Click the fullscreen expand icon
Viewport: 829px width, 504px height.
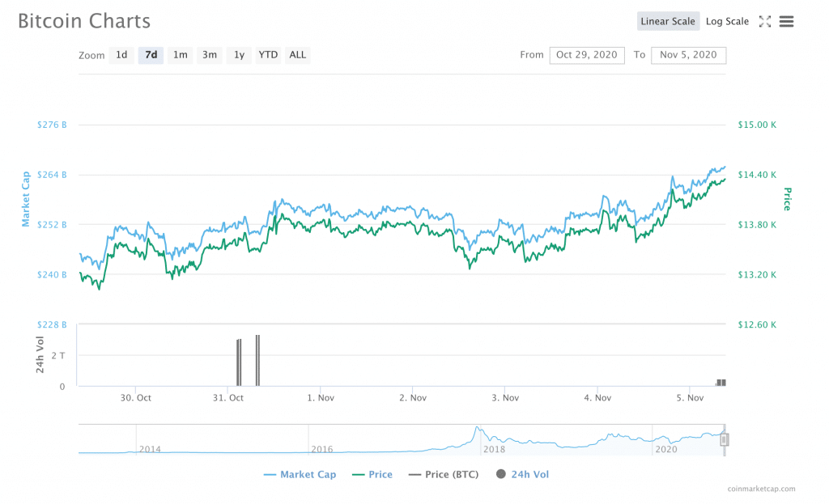[x=764, y=22]
